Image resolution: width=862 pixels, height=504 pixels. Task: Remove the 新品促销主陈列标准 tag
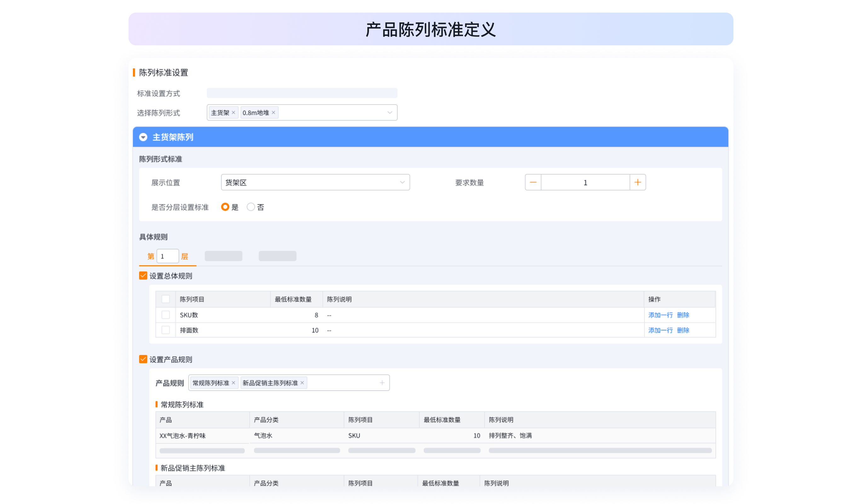(302, 383)
